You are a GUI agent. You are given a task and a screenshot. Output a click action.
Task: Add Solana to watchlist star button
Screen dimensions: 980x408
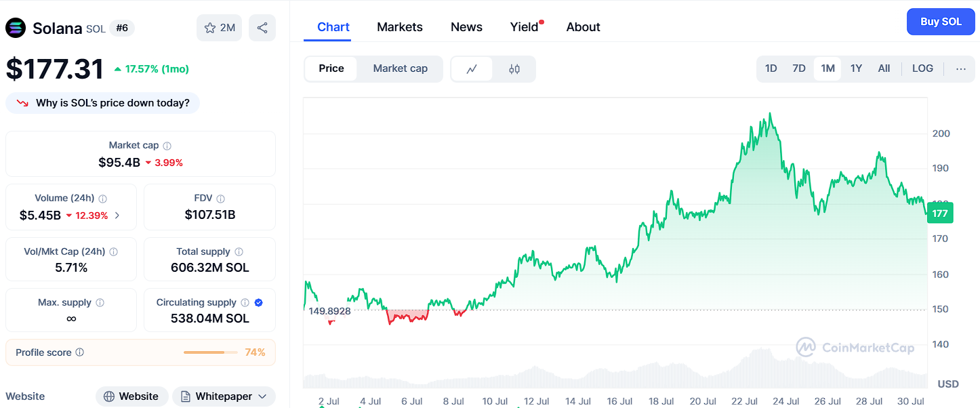pyautogui.click(x=219, y=28)
